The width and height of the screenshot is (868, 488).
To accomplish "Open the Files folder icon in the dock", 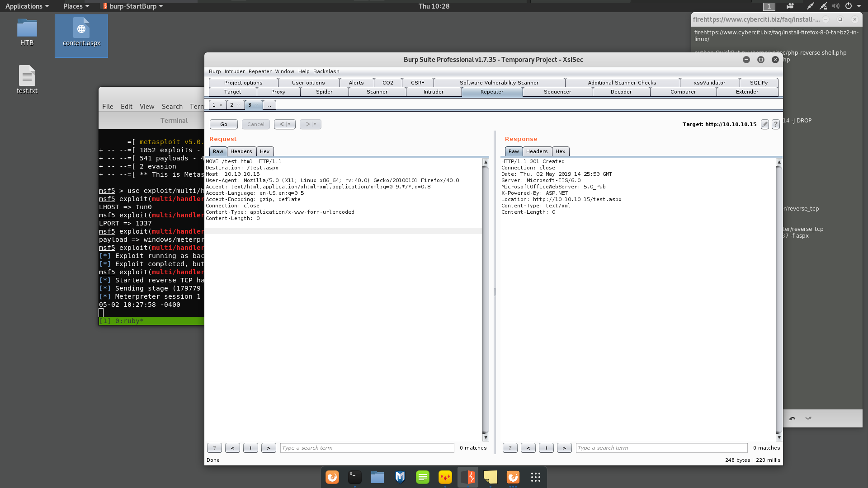I will tap(377, 477).
